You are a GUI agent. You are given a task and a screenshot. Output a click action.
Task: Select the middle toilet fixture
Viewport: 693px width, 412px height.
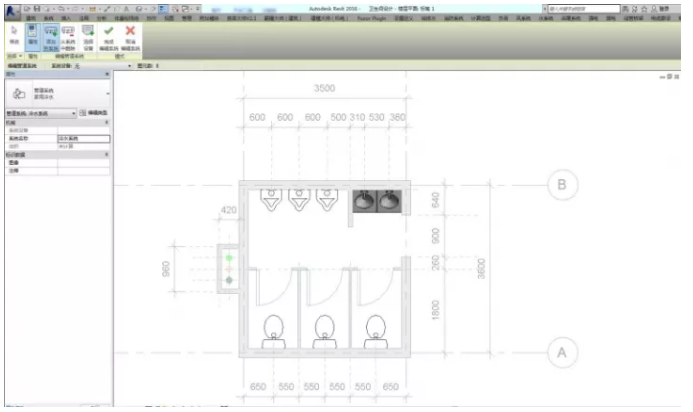325,332
